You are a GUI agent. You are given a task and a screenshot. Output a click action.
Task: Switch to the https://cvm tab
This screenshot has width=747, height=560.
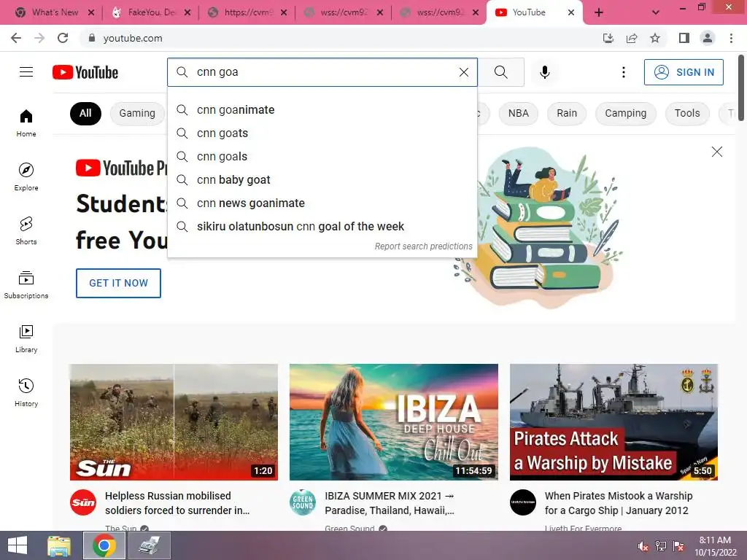pyautogui.click(x=247, y=12)
